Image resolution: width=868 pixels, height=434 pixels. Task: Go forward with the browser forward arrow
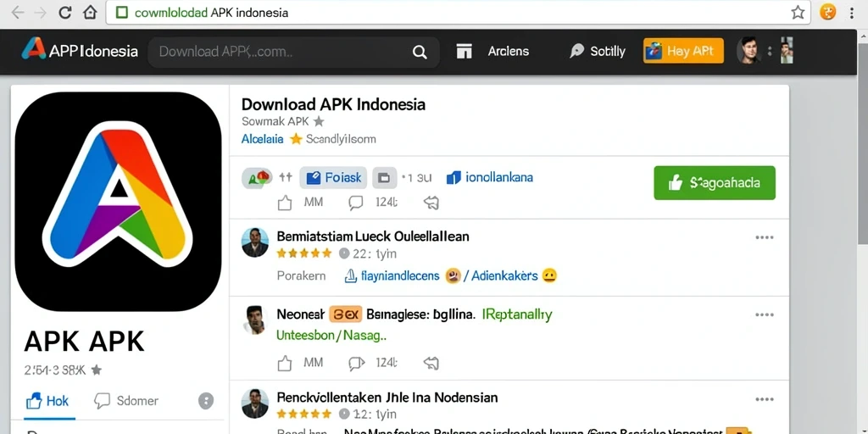(x=41, y=13)
